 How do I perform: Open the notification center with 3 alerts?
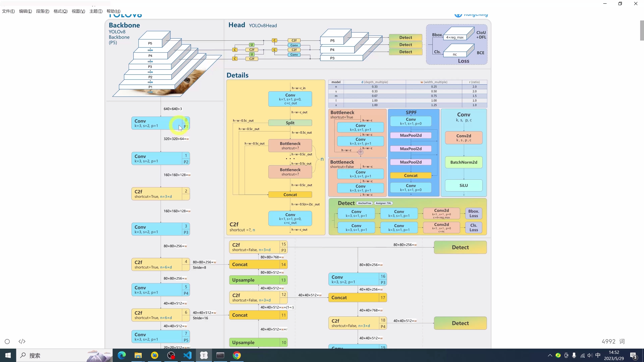633,355
